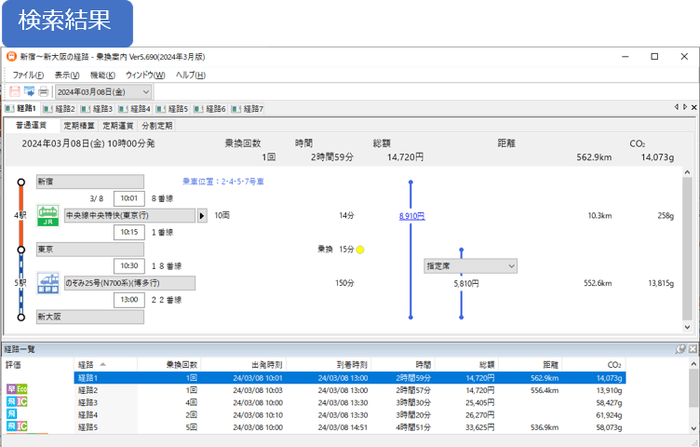Click the save icon in the toolbar
700x447 pixels.
[x=14, y=92]
